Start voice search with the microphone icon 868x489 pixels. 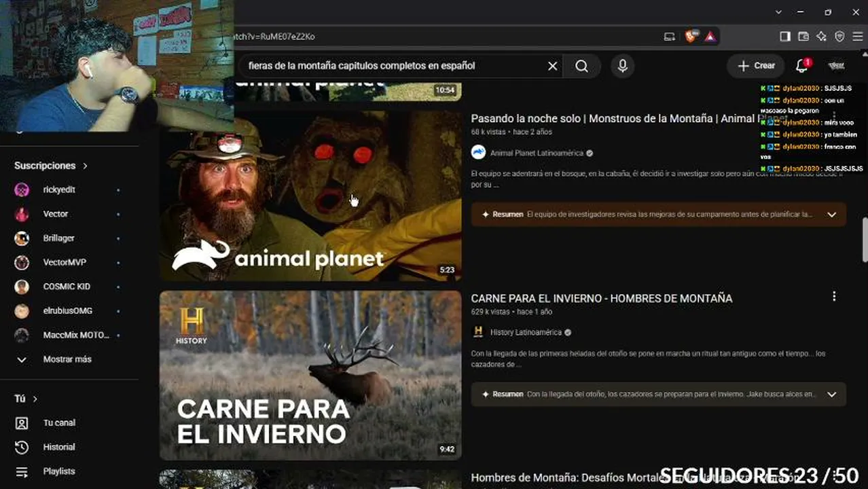tap(622, 66)
